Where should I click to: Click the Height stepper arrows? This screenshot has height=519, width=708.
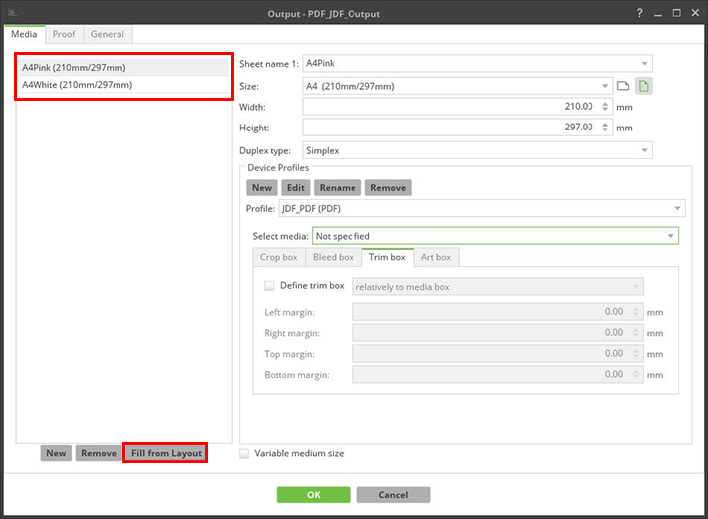(x=605, y=128)
